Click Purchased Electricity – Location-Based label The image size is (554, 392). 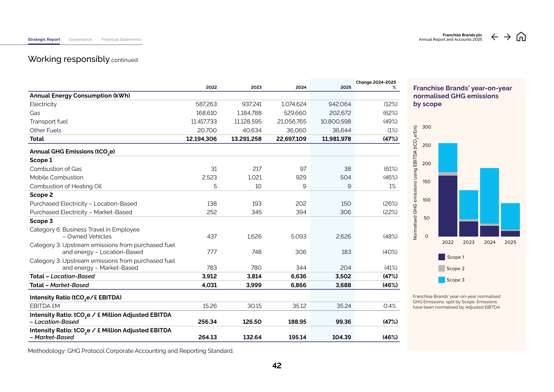coord(83,204)
